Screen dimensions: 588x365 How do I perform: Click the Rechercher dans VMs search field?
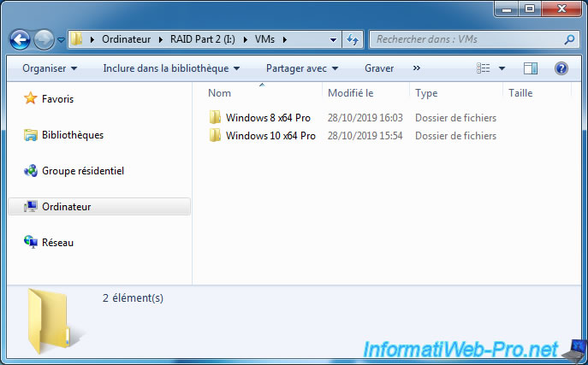coord(466,39)
